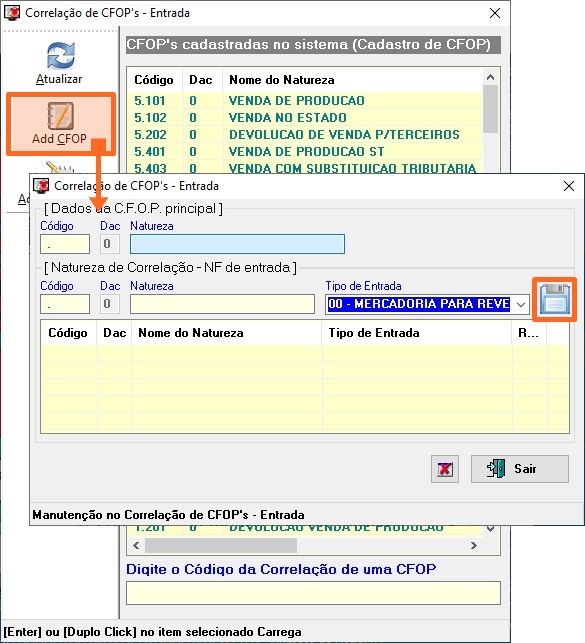This screenshot has height=643, width=585.
Task: Click the Dac column header in back window list
Action: coord(201,80)
